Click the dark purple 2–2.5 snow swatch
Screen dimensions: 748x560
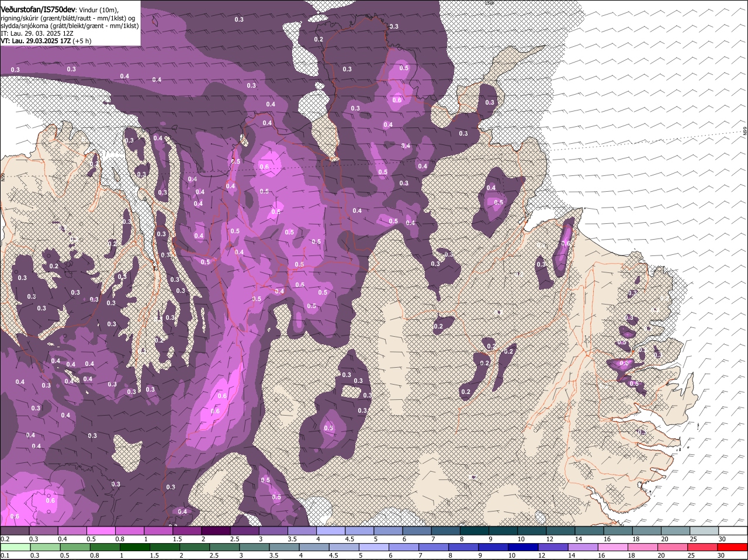click(x=217, y=531)
